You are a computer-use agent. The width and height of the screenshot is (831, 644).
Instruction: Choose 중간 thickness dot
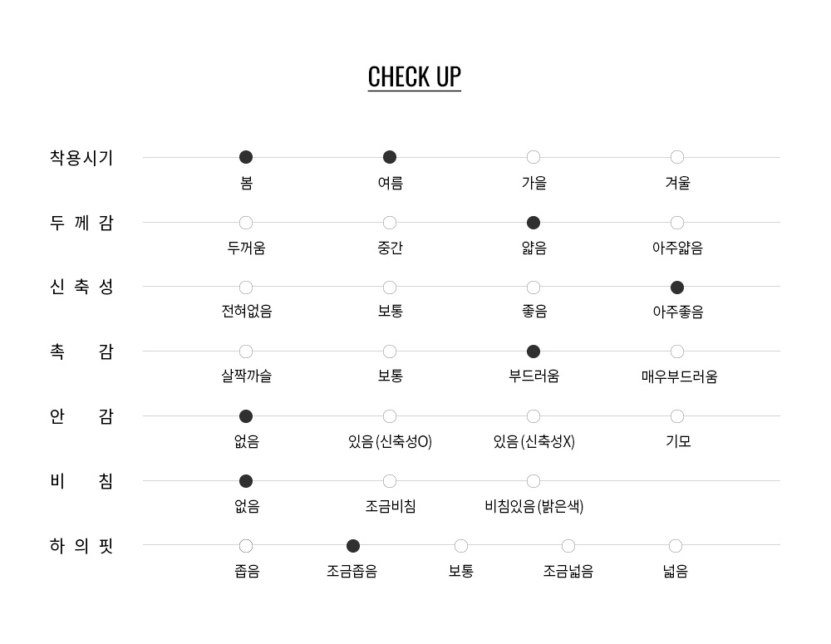click(x=390, y=223)
